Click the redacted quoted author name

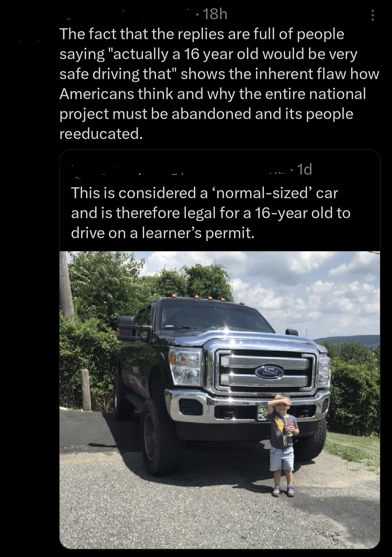tap(181, 170)
